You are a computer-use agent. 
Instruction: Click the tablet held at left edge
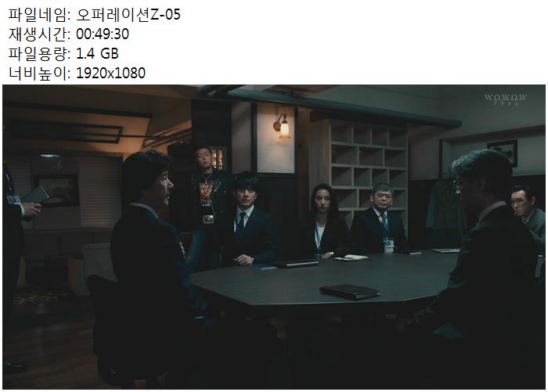(36, 196)
